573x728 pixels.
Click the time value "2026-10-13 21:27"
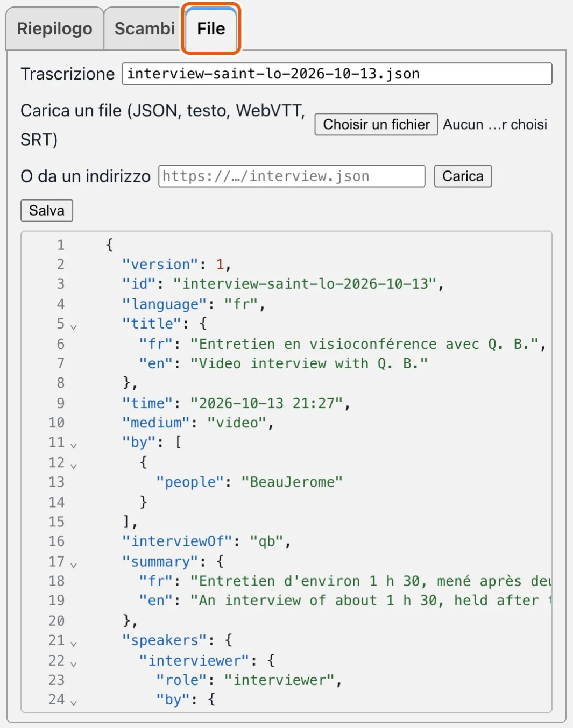pyautogui.click(x=267, y=403)
